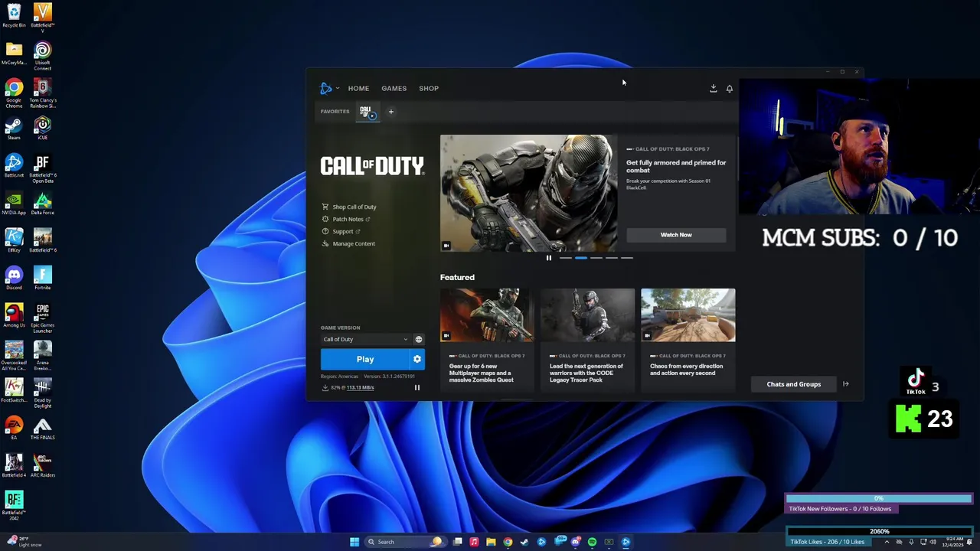Select THE FINALS desktop icon
This screenshot has height=551, width=980.
42,428
